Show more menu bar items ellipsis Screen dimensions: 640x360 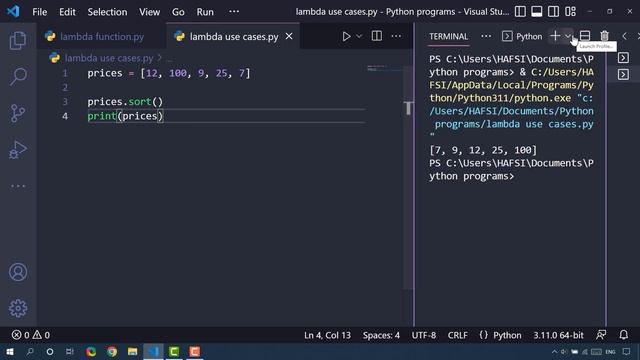(234, 11)
